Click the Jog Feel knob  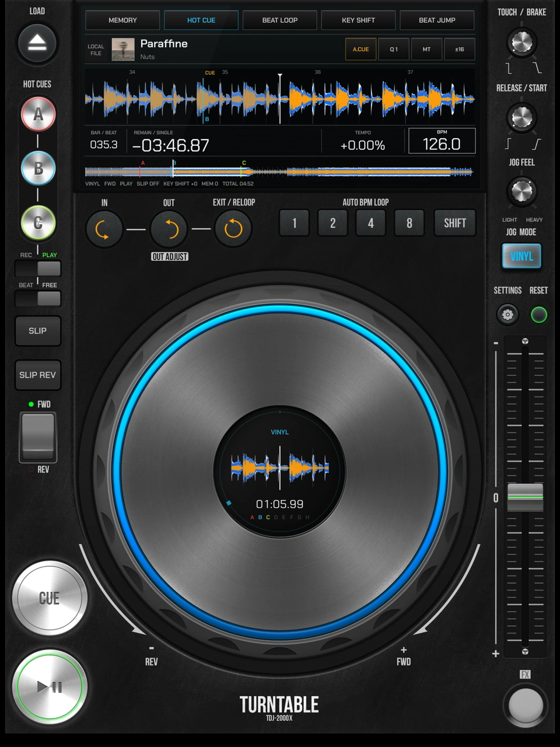coord(521,191)
